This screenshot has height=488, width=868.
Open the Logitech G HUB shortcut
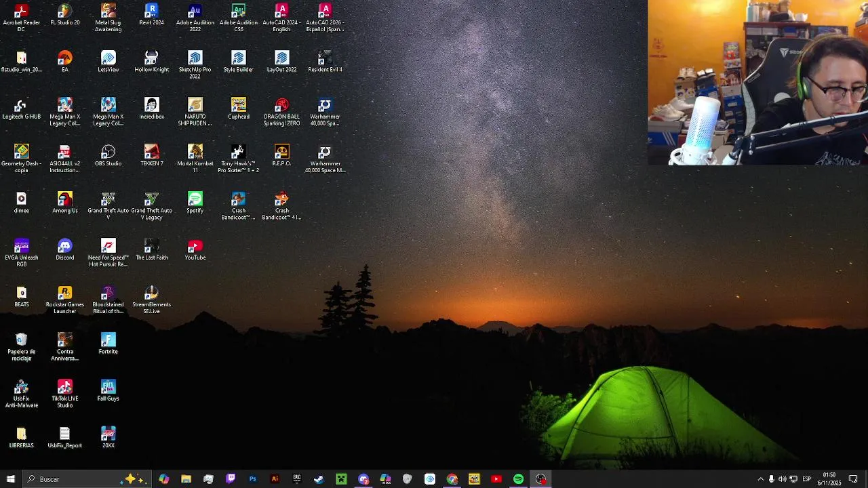point(22,108)
